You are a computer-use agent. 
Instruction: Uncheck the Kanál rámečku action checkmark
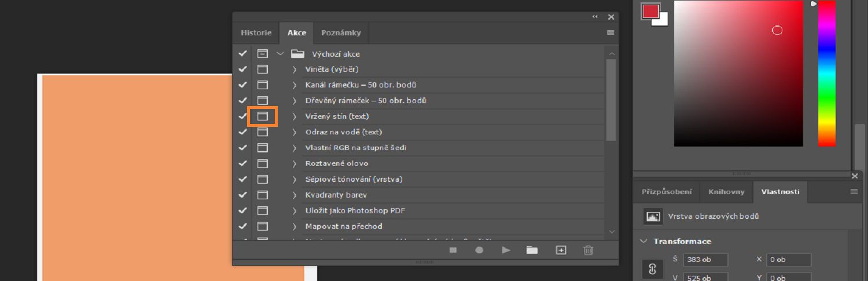pyautogui.click(x=242, y=85)
